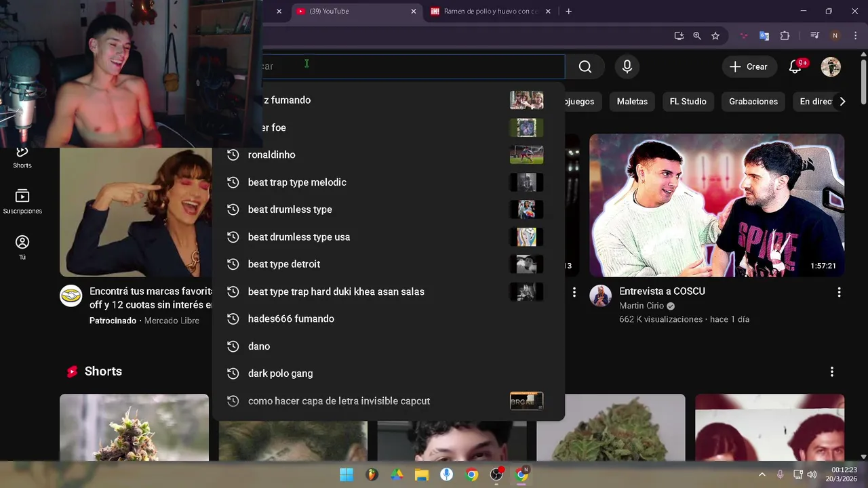This screenshot has width=868, height=488.
Task: Click the history icon beside 'beat drumless type'
Action: [233, 209]
